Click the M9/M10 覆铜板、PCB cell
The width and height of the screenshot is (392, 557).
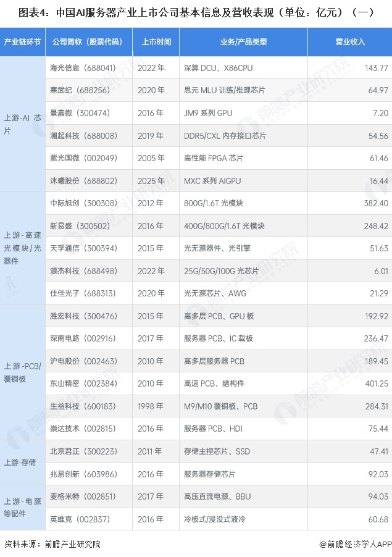[244, 406]
